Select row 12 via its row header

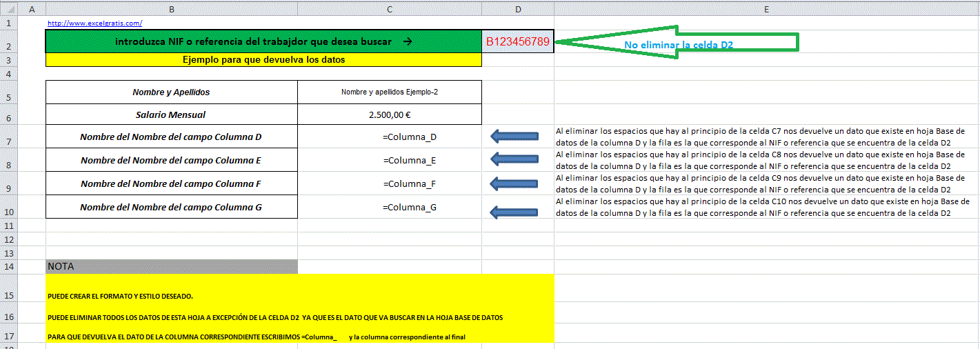(x=10, y=239)
